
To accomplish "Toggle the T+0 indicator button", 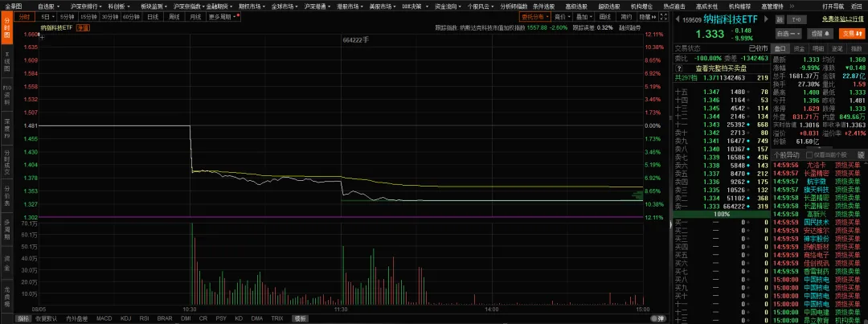I will click(796, 20).
